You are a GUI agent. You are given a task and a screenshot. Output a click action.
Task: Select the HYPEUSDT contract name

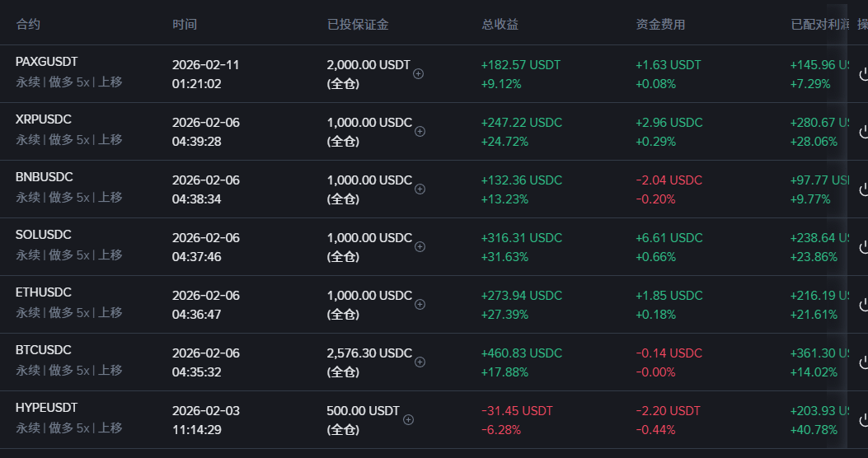46,408
